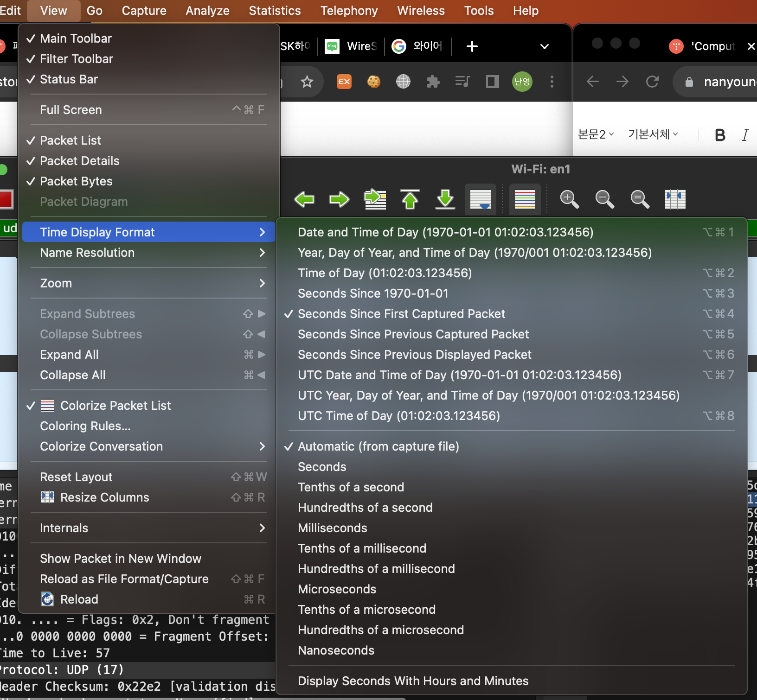
Task: Open browser tab list chevron
Action: click(x=545, y=46)
